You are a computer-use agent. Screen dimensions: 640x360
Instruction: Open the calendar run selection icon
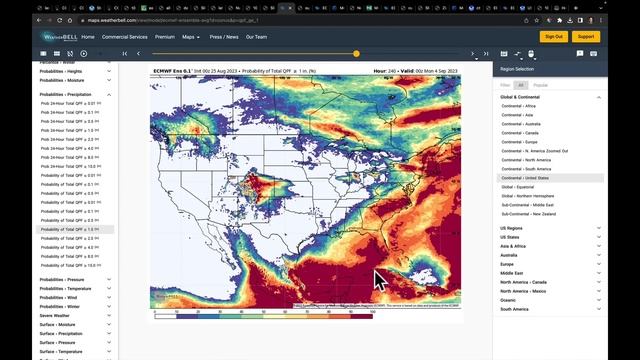[504, 53]
